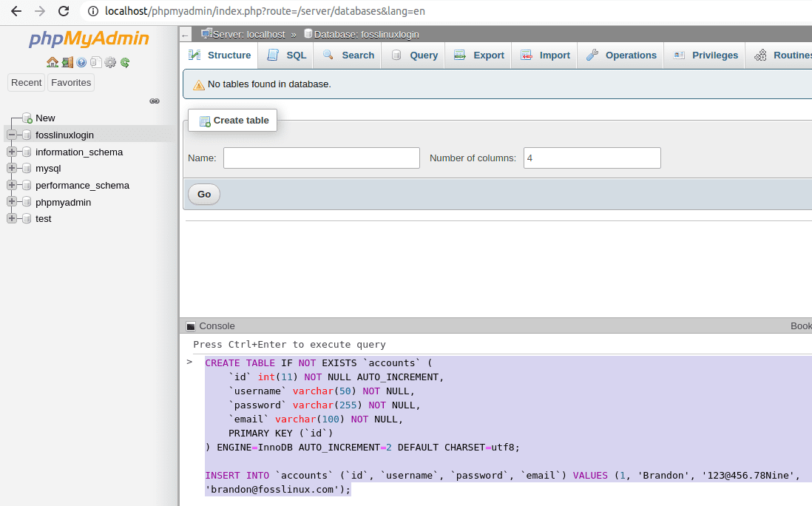Click the warning triangle icon

(199, 85)
